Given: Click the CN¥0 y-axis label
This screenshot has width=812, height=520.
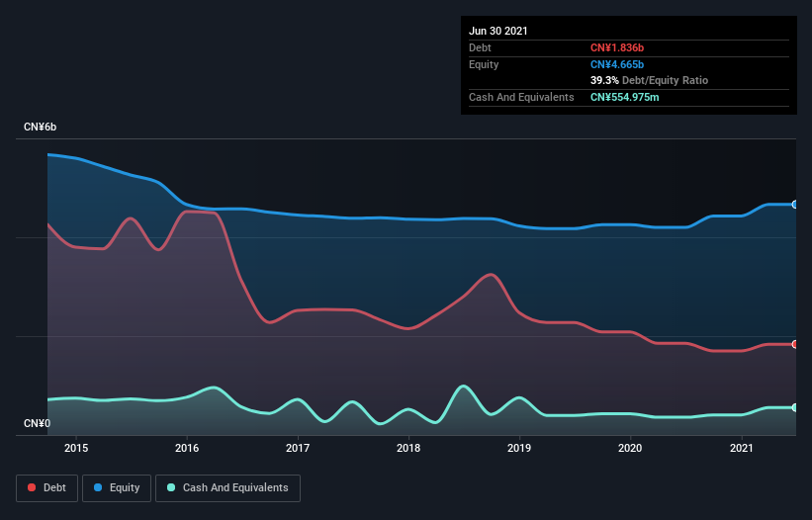Looking at the screenshot, I should point(38,423).
